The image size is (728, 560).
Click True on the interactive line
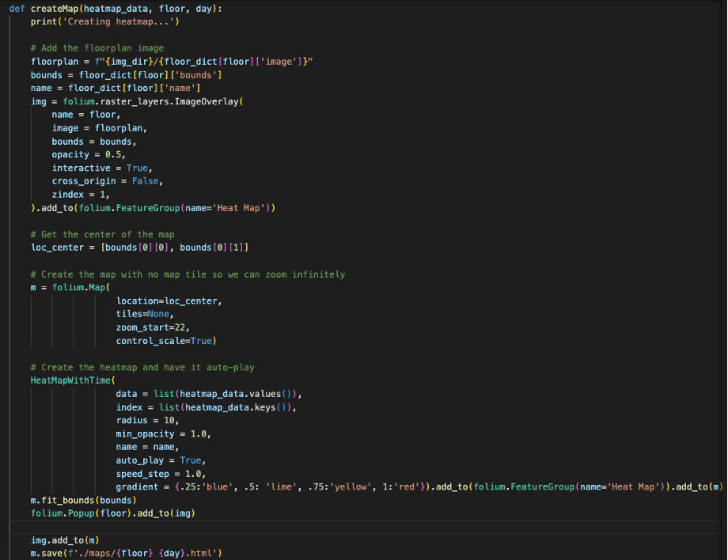coord(138,168)
